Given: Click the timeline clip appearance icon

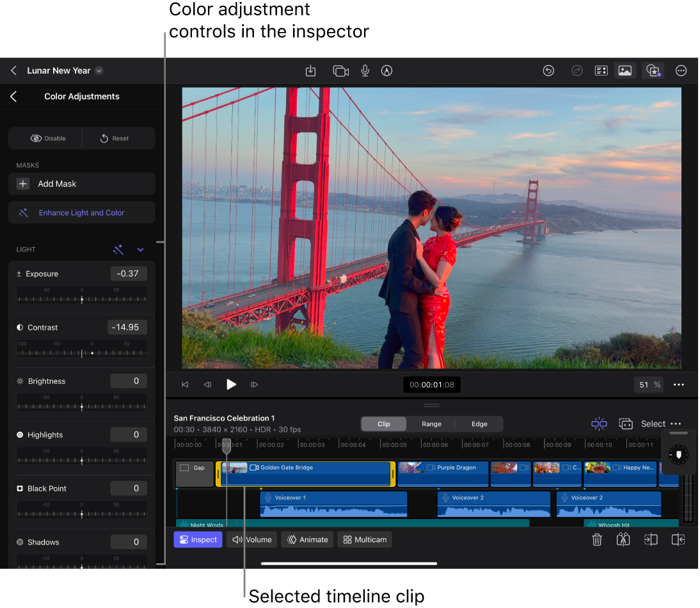Looking at the screenshot, I should click(625, 424).
